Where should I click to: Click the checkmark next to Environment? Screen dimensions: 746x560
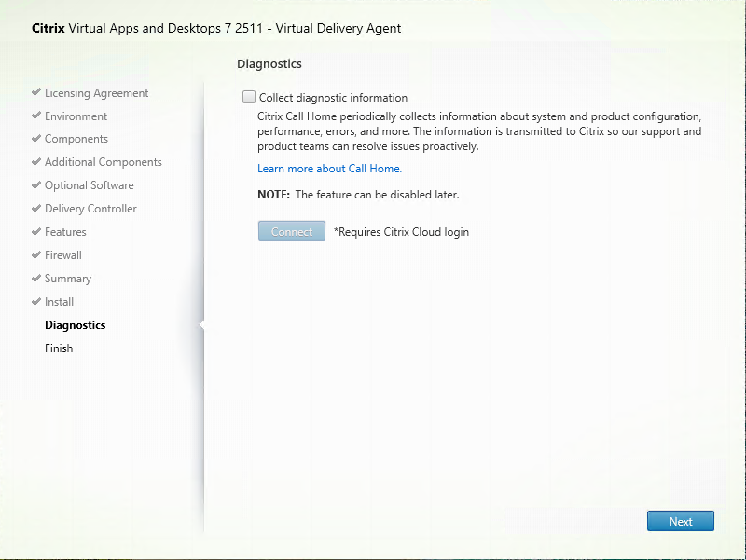[x=36, y=116]
